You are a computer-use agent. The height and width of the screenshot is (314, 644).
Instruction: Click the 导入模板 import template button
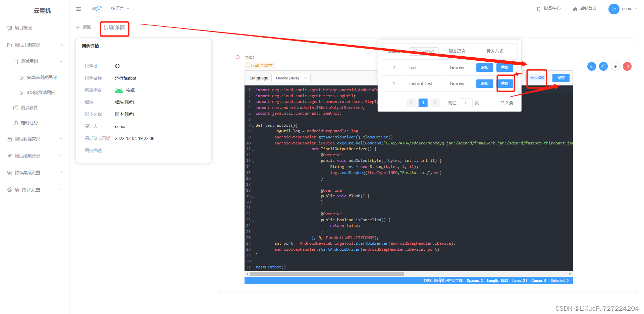[x=537, y=78]
